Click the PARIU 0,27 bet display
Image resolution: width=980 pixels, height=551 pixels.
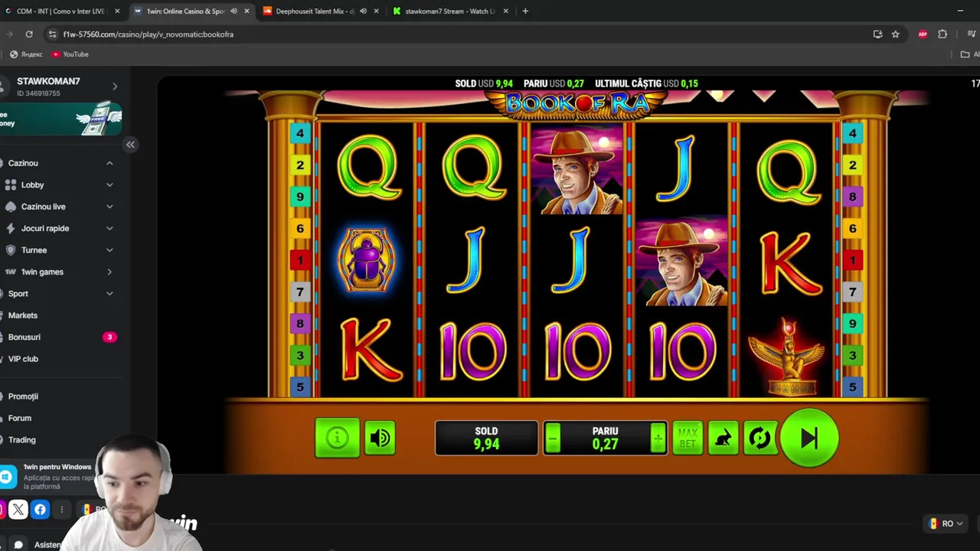pyautogui.click(x=605, y=439)
